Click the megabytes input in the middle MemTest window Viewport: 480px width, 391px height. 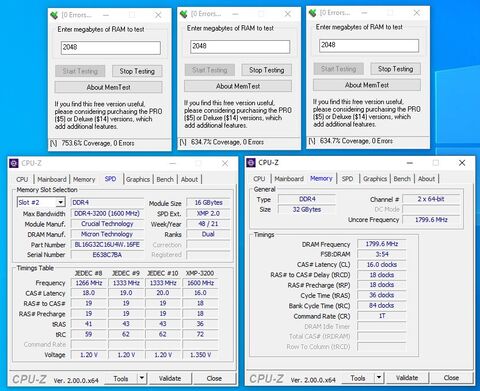tap(240, 47)
